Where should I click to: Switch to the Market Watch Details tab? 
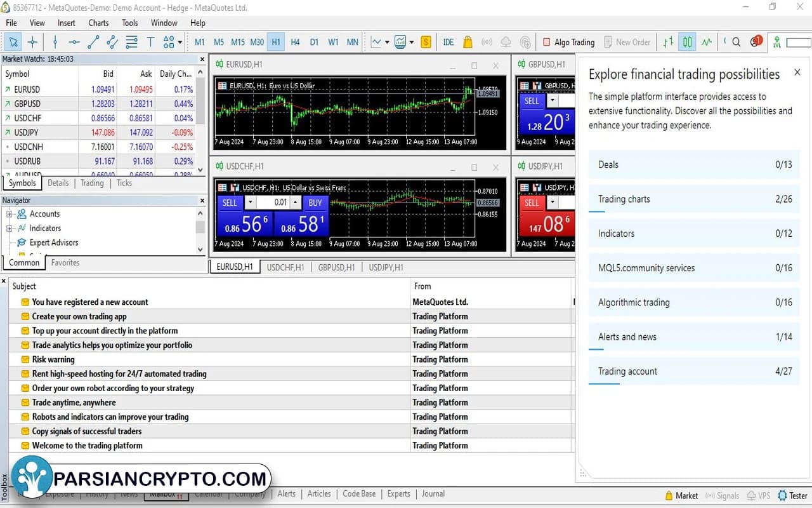tap(58, 183)
